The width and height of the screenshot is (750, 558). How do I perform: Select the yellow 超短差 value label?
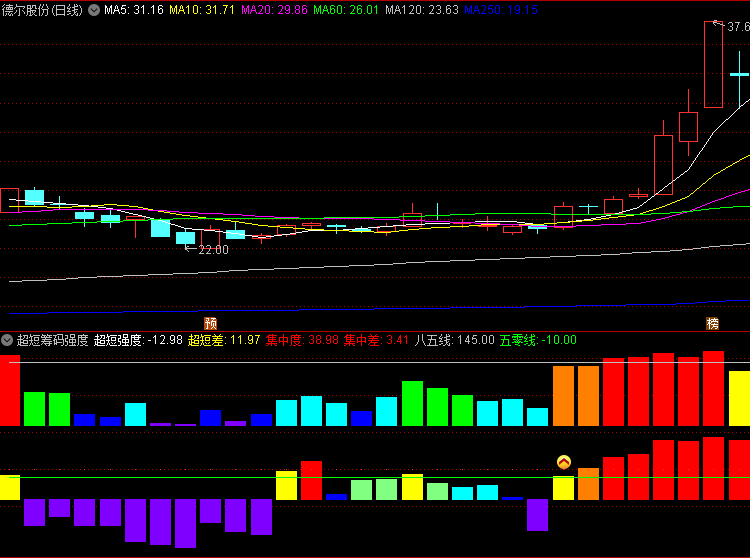(x=224, y=340)
